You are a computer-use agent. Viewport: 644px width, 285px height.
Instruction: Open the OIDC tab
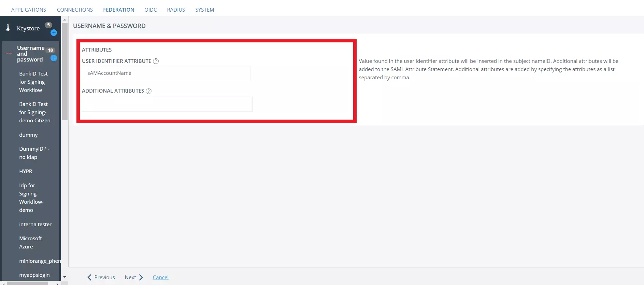pos(151,10)
